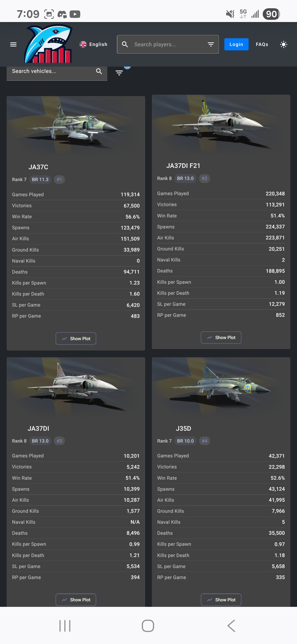Focus the Search vehicles field
Screen dimensions: 297x644
[52, 71]
